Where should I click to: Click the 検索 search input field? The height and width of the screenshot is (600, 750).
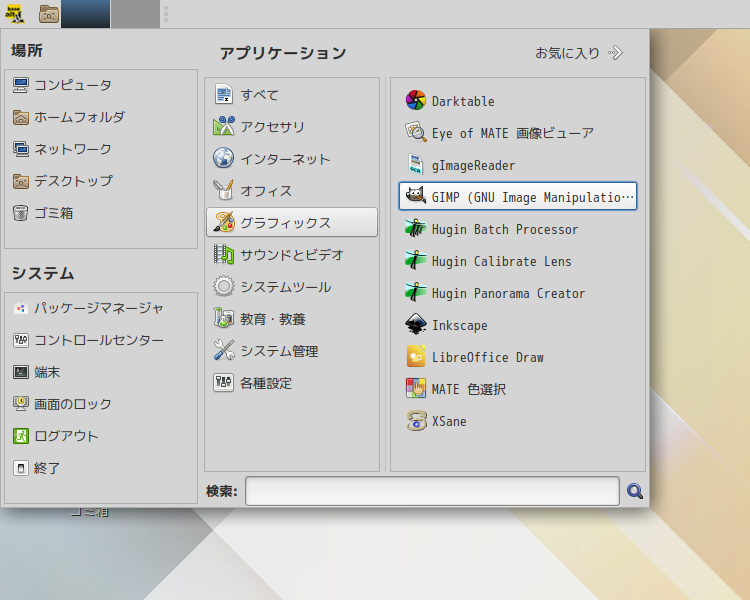tap(432, 491)
